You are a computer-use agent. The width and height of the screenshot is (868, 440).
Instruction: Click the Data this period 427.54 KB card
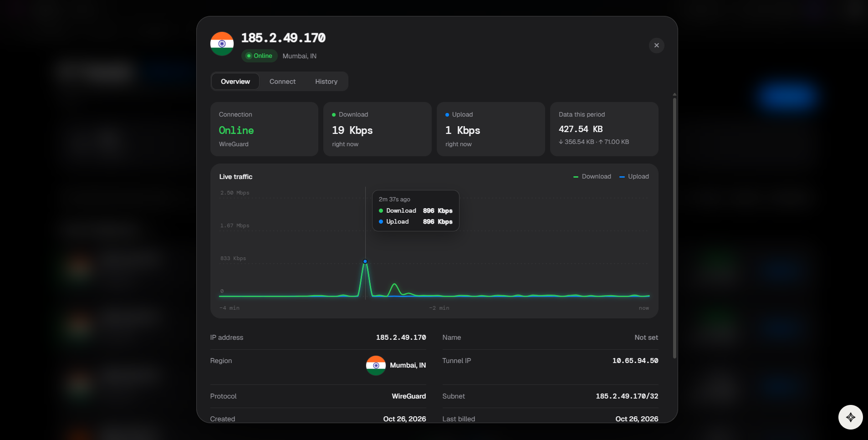(604, 129)
